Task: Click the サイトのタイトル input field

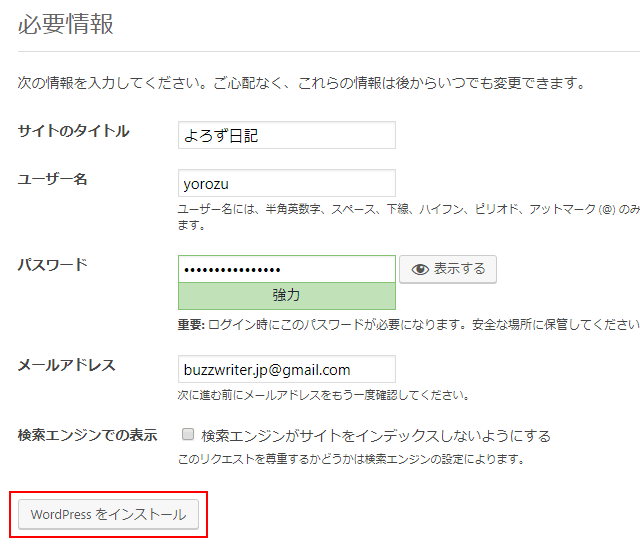Action: pyautogui.click(x=287, y=135)
